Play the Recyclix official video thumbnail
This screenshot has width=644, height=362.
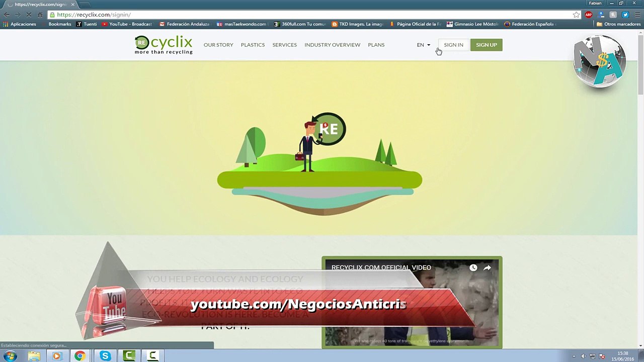click(412, 303)
